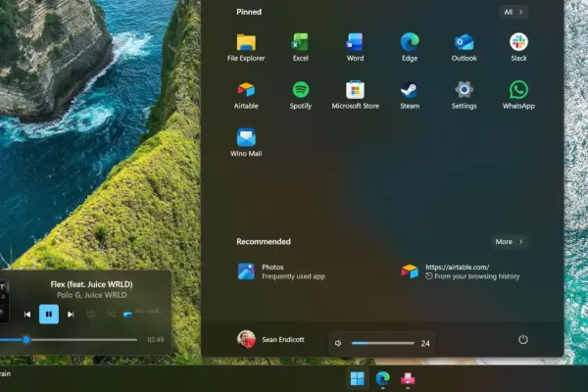Open Wino Mail from pinned apps
This screenshot has width=588, height=392.
tap(246, 143)
